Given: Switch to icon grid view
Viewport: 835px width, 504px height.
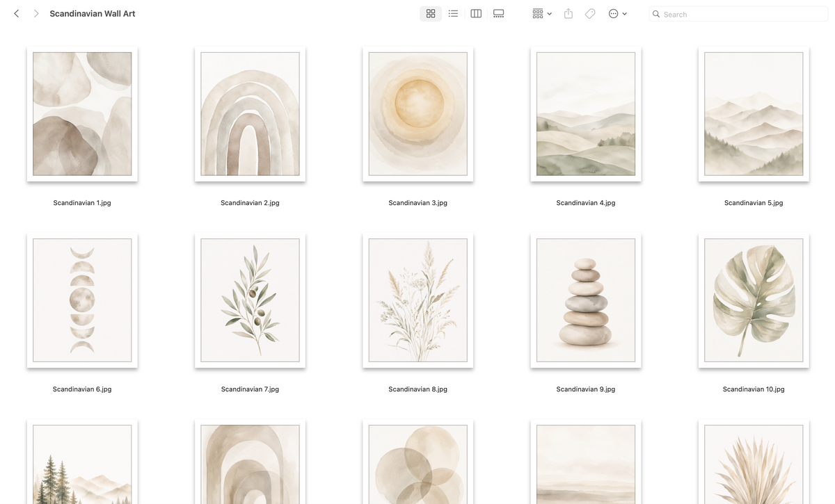Looking at the screenshot, I should pos(431,13).
